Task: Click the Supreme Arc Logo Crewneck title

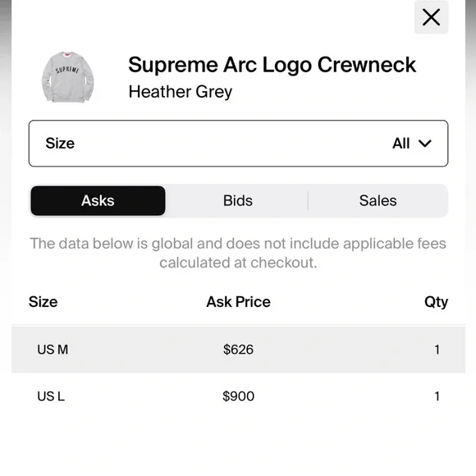Action: (272, 65)
